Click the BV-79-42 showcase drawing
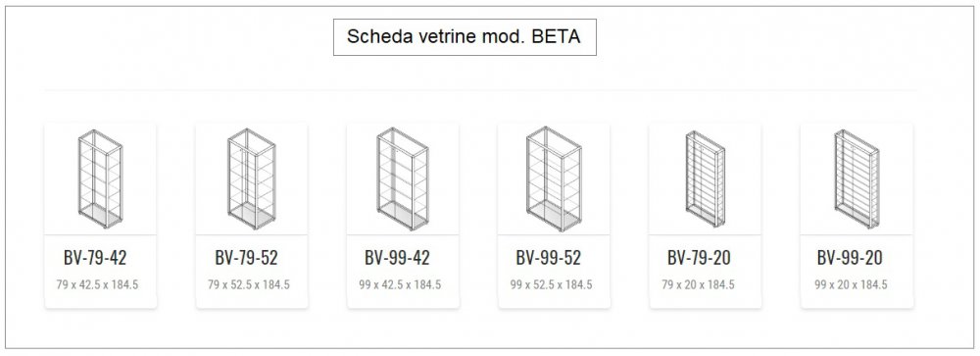The image size is (980, 356). point(100,178)
